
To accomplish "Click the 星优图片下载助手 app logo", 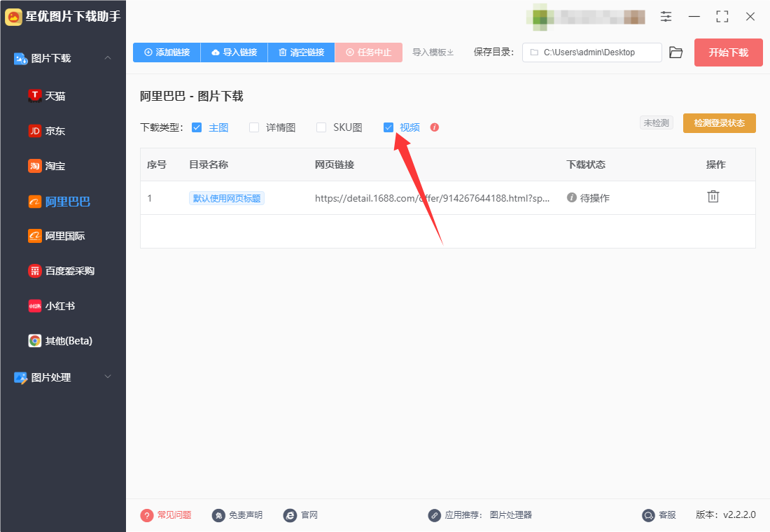I will pyautogui.click(x=13, y=17).
